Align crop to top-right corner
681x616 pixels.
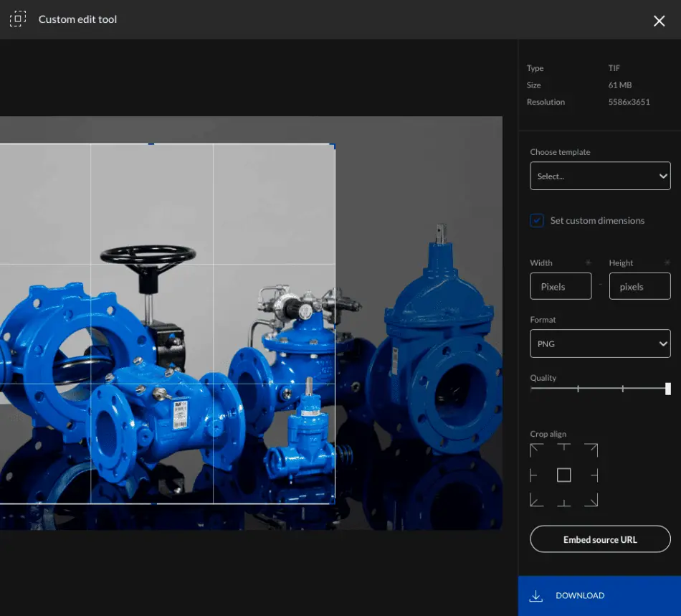pyautogui.click(x=591, y=450)
